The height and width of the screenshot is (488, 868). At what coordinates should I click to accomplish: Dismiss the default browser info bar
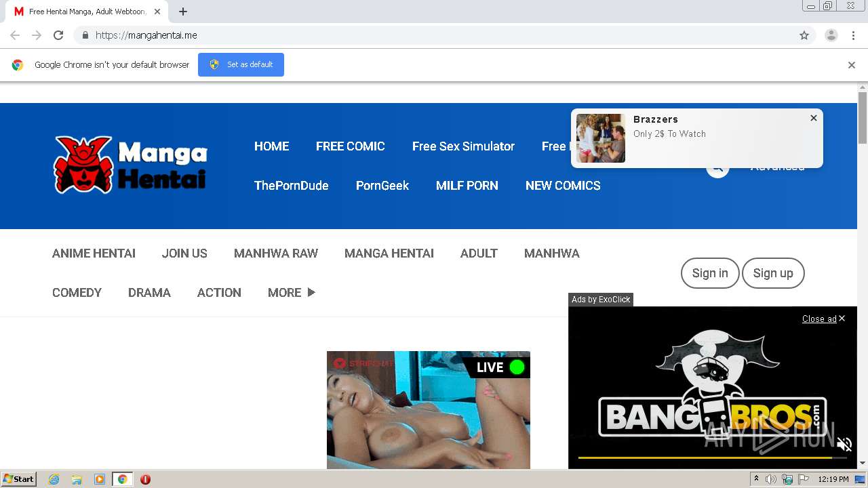pos(852,65)
